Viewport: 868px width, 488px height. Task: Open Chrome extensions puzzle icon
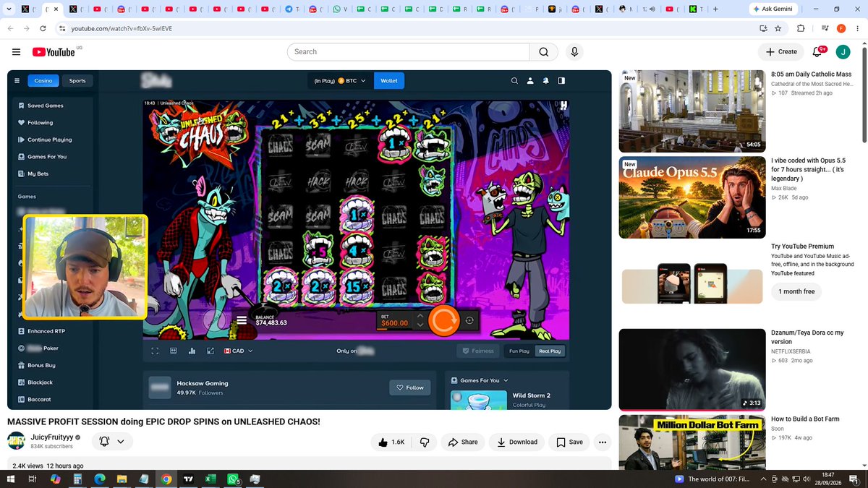tap(801, 28)
